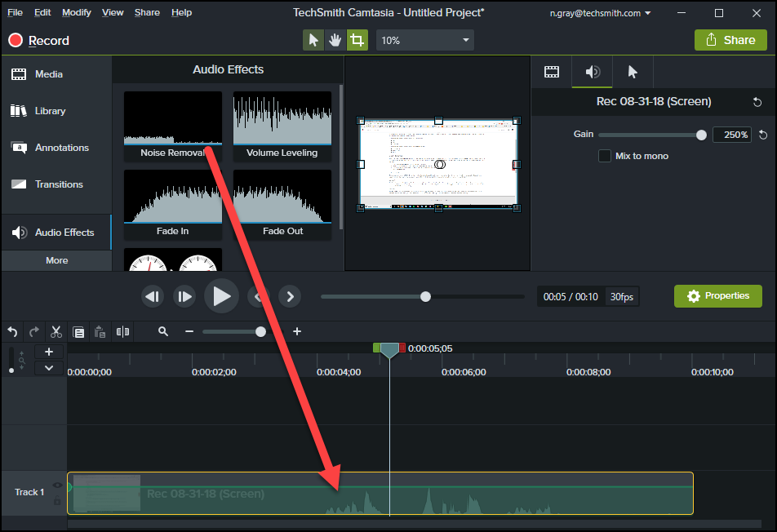The width and height of the screenshot is (777, 532).
Task: Click the zoom out minus on timeline
Action: point(189,331)
